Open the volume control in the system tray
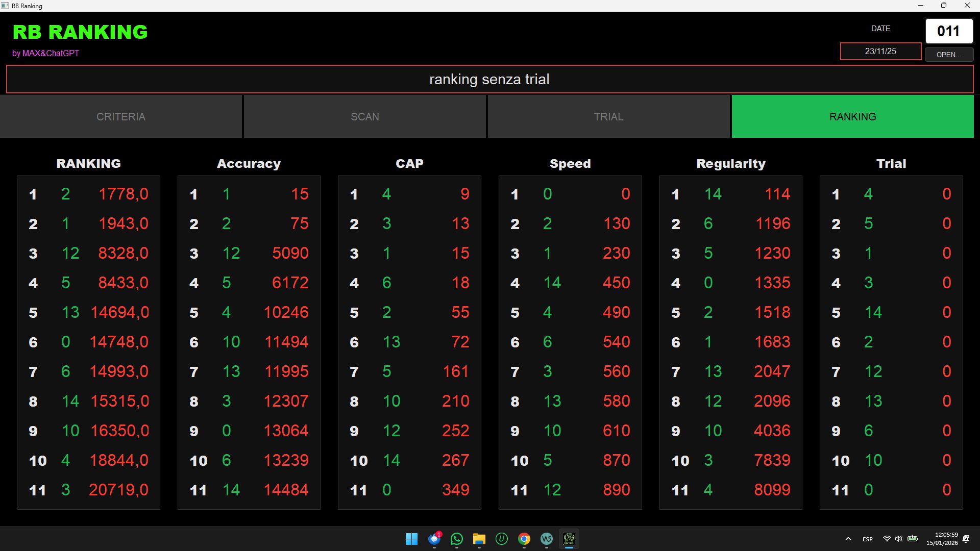Image resolution: width=980 pixels, height=551 pixels. click(899, 539)
